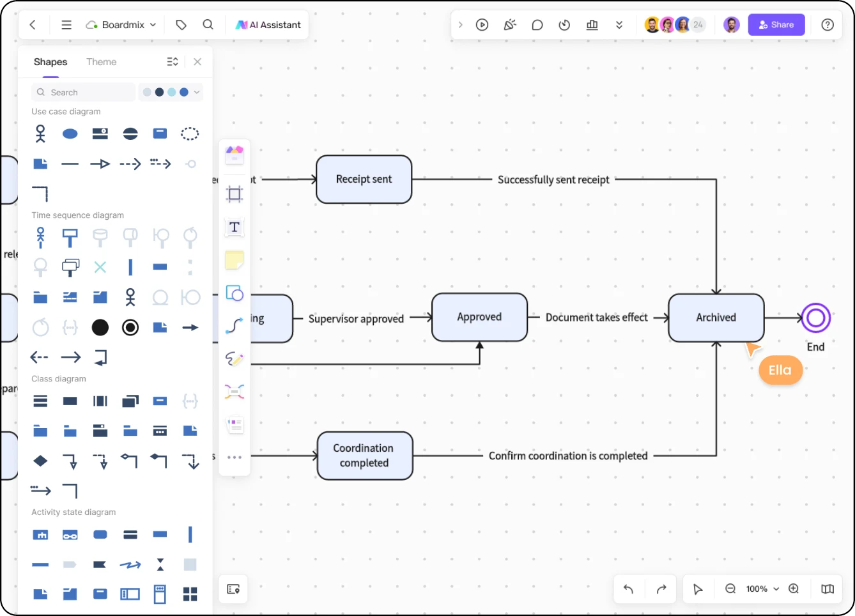Select the Approved node
855x616 pixels.
pyautogui.click(x=480, y=317)
